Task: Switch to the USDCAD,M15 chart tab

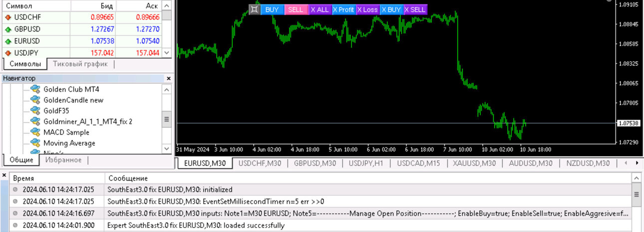Action: click(x=418, y=163)
